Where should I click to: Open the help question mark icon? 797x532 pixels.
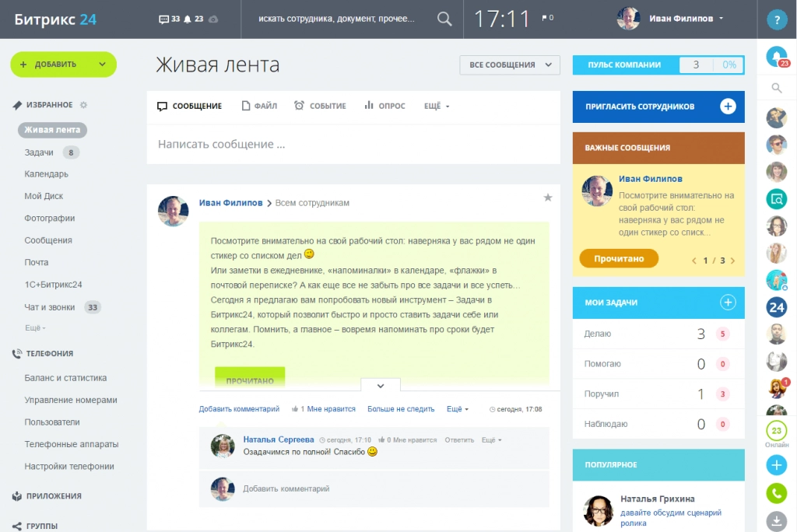pyautogui.click(x=776, y=19)
